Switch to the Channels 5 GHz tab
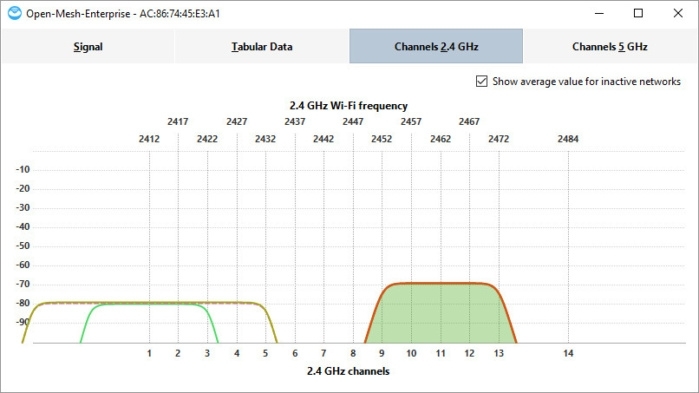This screenshot has width=699, height=393. point(609,46)
